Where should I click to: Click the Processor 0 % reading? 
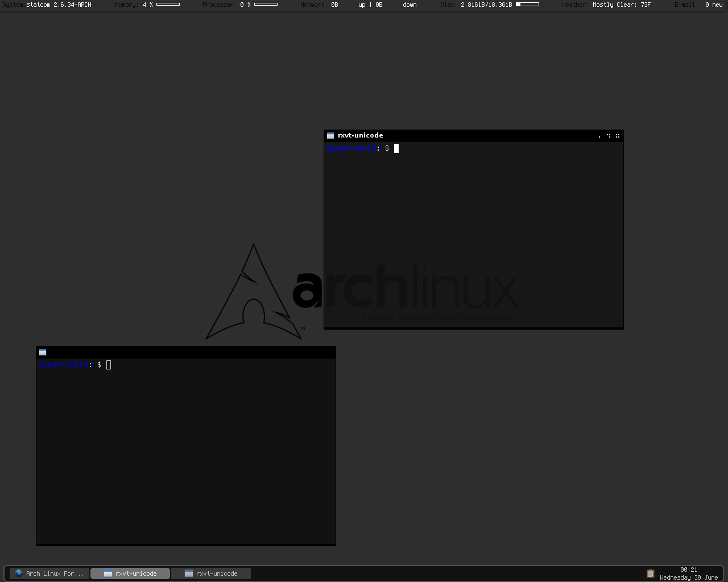click(227, 5)
